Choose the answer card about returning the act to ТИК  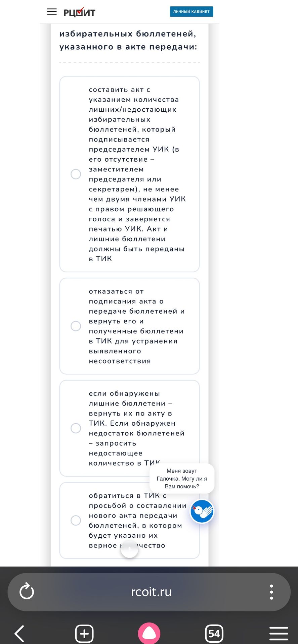(x=129, y=326)
